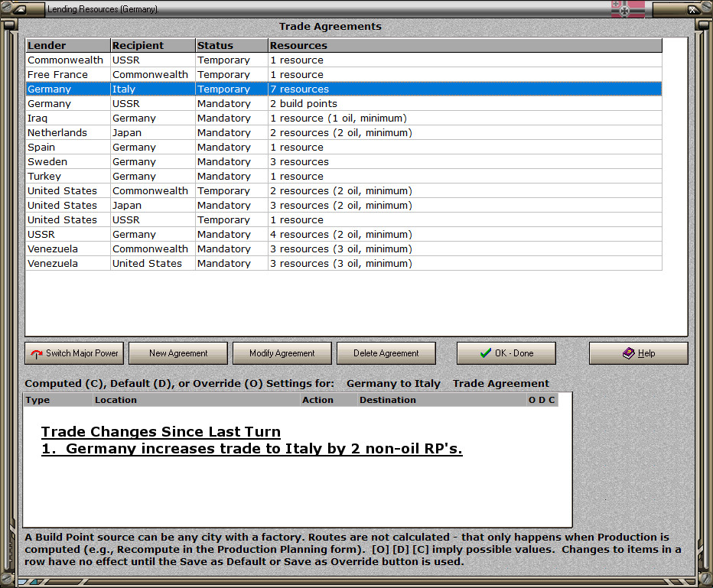Sort by the Recipient column header

click(153, 45)
